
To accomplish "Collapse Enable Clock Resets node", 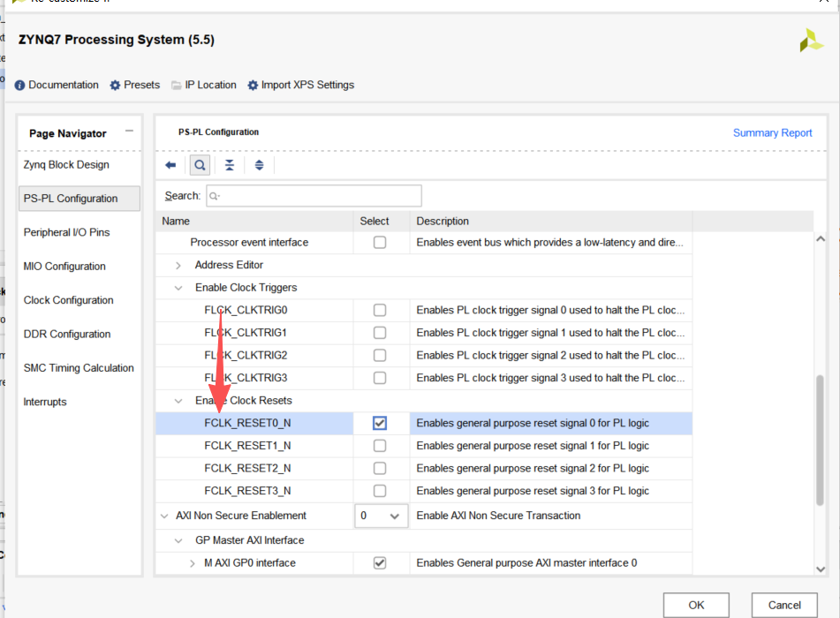I will pyautogui.click(x=178, y=401).
